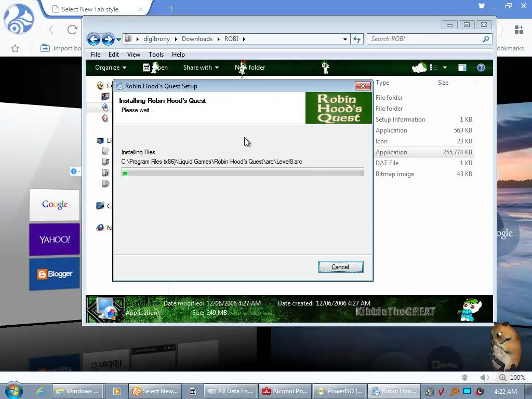Click the installation progress bar
Viewport: 532px width, 399px height.
pyautogui.click(x=243, y=172)
